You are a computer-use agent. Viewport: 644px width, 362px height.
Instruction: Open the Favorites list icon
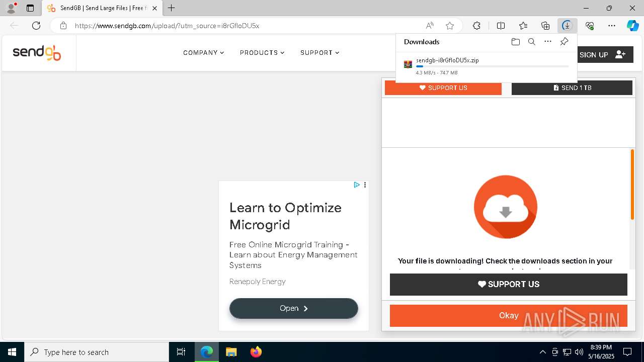pyautogui.click(x=523, y=26)
